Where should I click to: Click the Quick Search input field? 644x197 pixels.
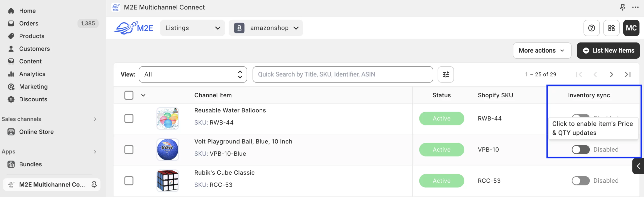pos(343,74)
